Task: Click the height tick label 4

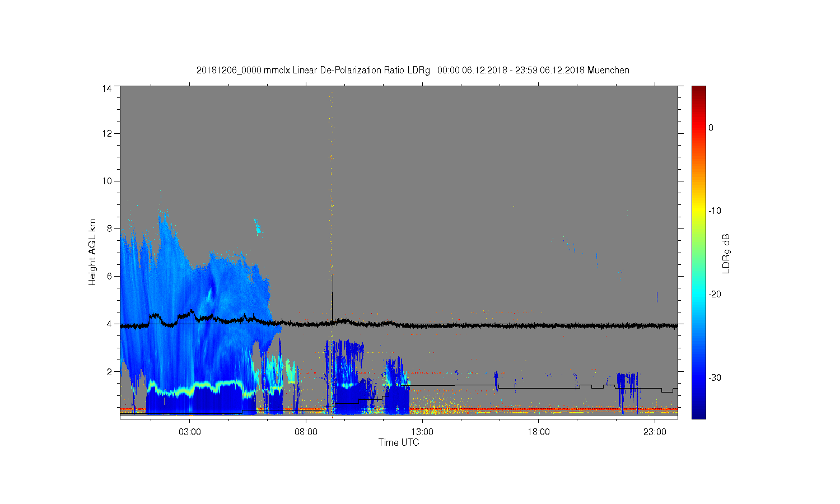Action: tap(109, 324)
